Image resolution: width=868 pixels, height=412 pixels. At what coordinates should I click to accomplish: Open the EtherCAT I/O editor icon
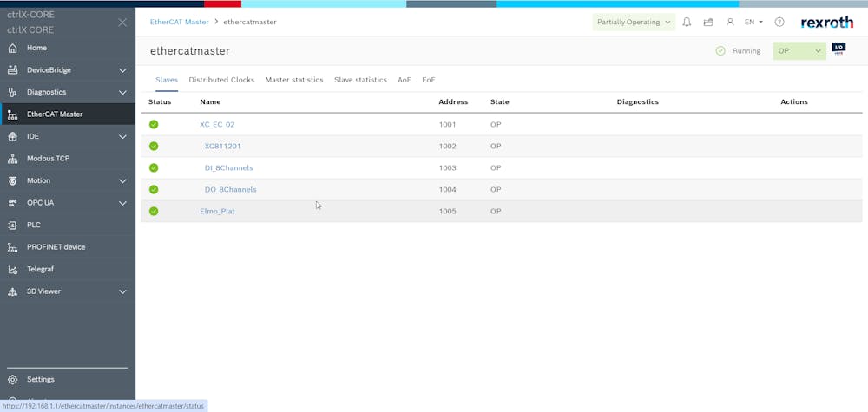[x=838, y=50]
